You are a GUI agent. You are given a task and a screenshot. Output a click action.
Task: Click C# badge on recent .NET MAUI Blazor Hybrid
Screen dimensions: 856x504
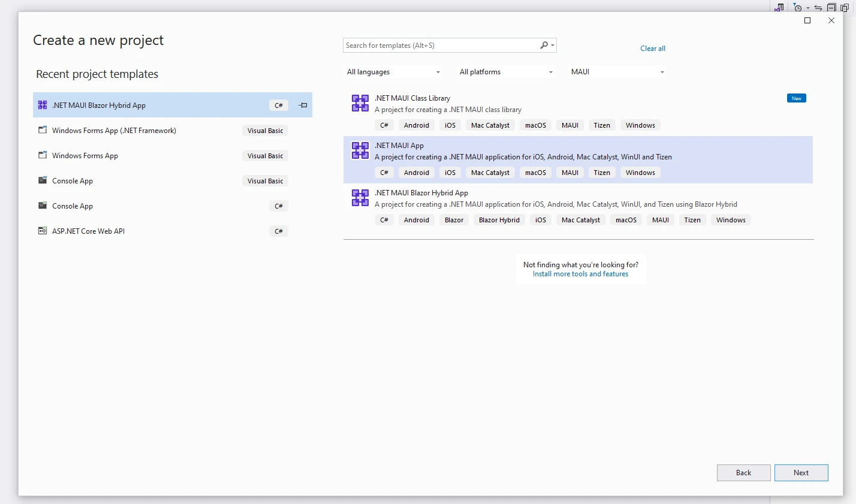pos(279,105)
